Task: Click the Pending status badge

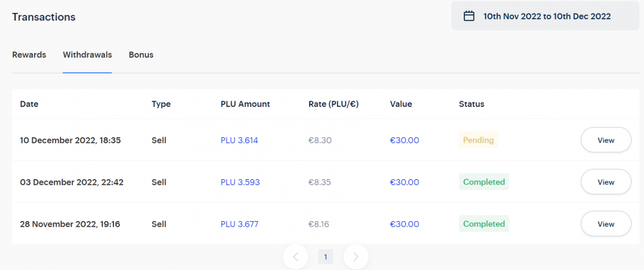Action: pos(479,140)
